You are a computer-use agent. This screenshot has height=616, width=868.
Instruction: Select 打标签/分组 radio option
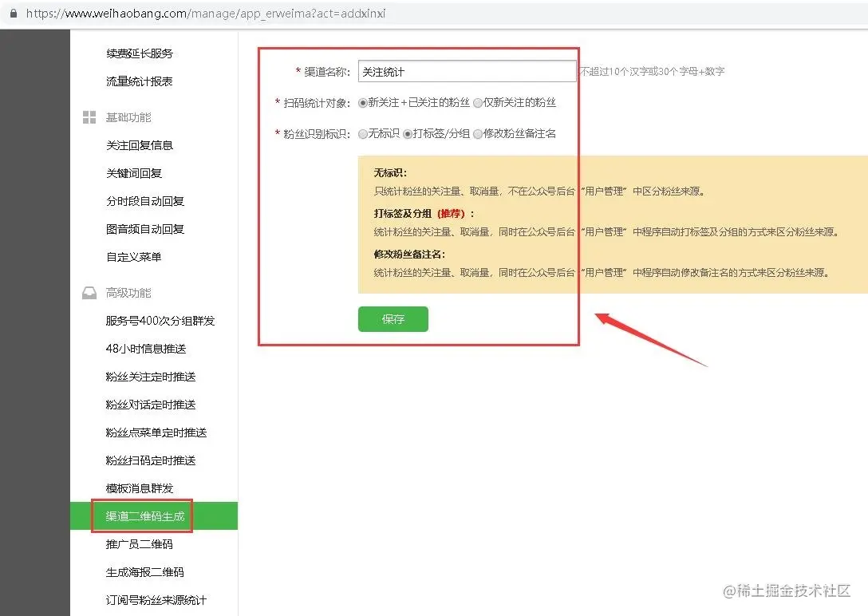[x=408, y=134]
